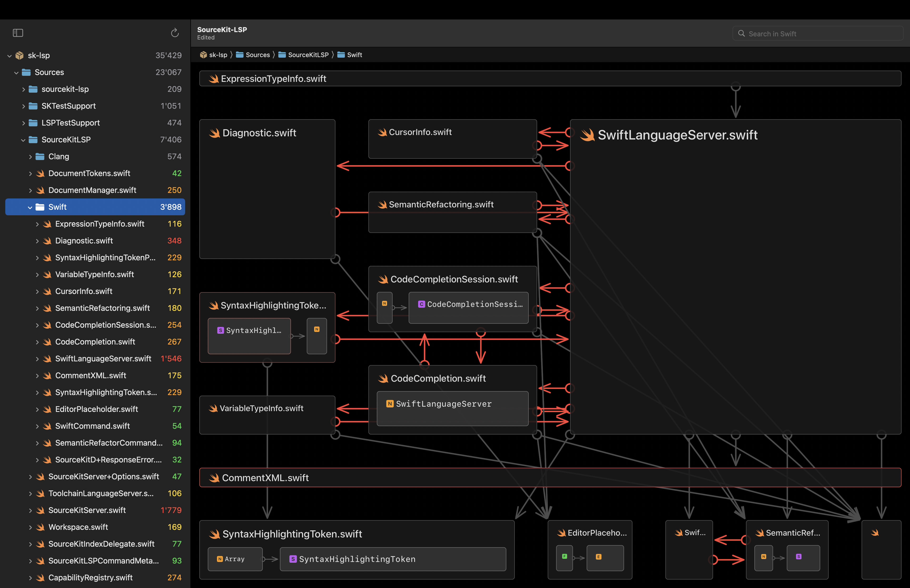Select the SyntaxHighl... struct node
The height and width of the screenshot is (588, 910).
pos(249,336)
